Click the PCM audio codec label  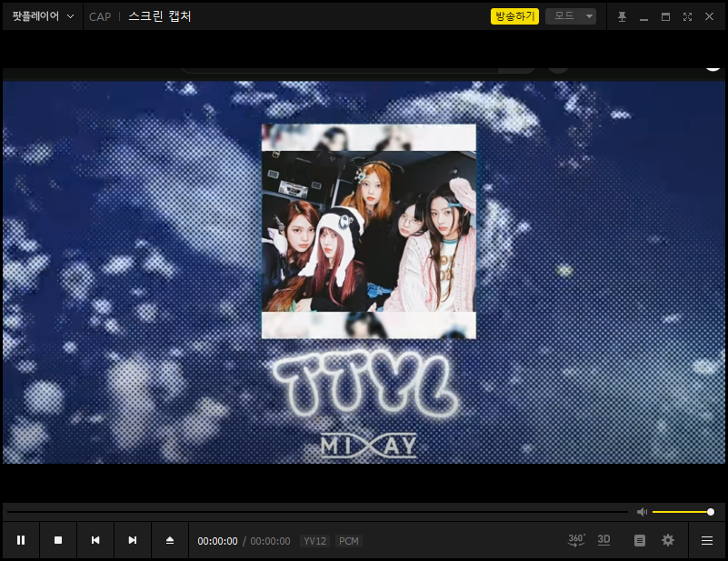[349, 541]
